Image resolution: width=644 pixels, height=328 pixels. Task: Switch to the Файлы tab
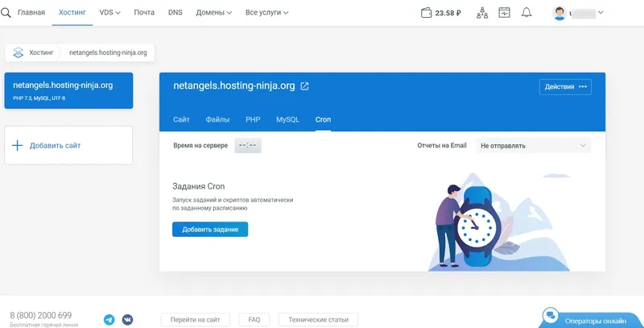[x=217, y=119]
